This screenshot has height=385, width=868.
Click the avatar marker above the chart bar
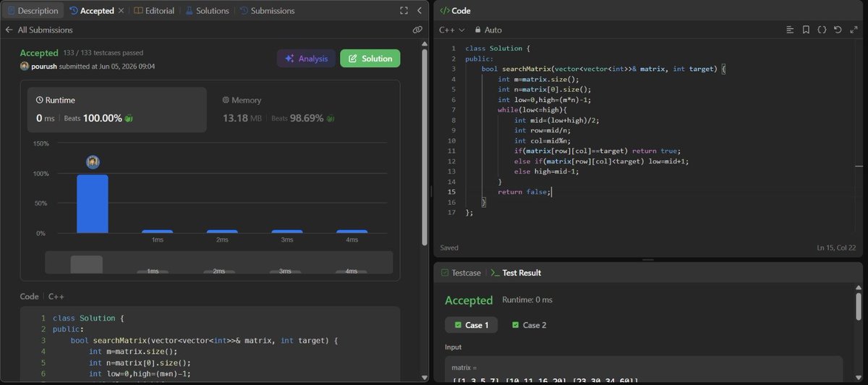click(x=93, y=162)
